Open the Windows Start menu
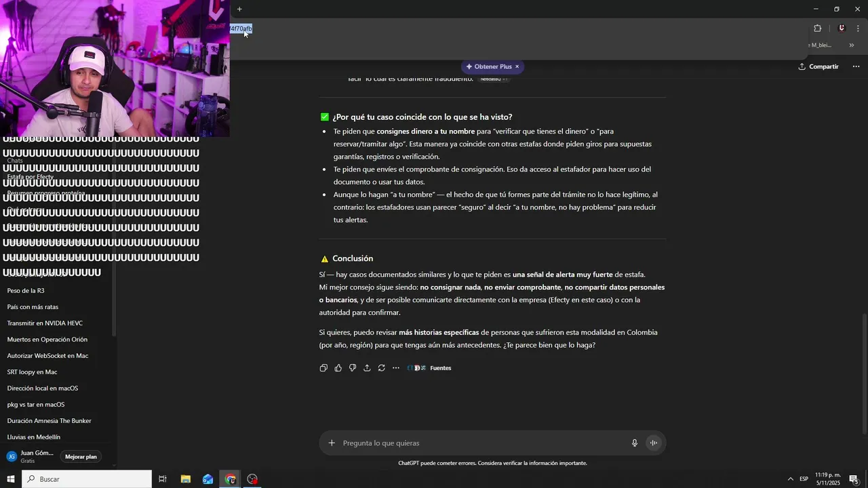Viewport: 868px width, 488px height. [11, 479]
